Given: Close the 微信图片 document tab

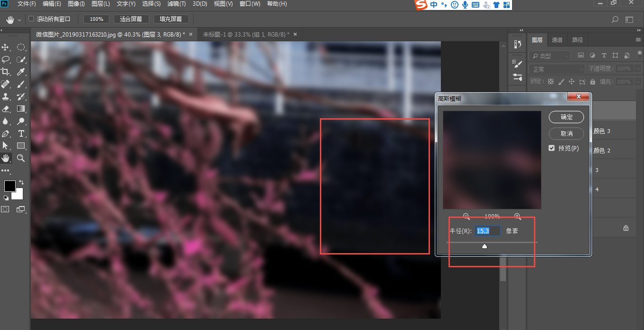Looking at the screenshot, I should pos(191,34).
